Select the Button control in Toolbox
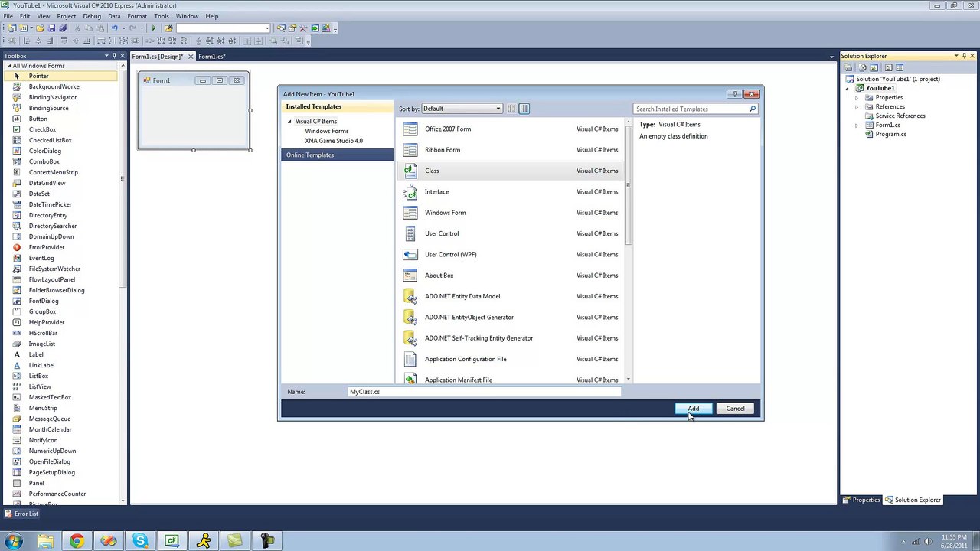 [38, 119]
